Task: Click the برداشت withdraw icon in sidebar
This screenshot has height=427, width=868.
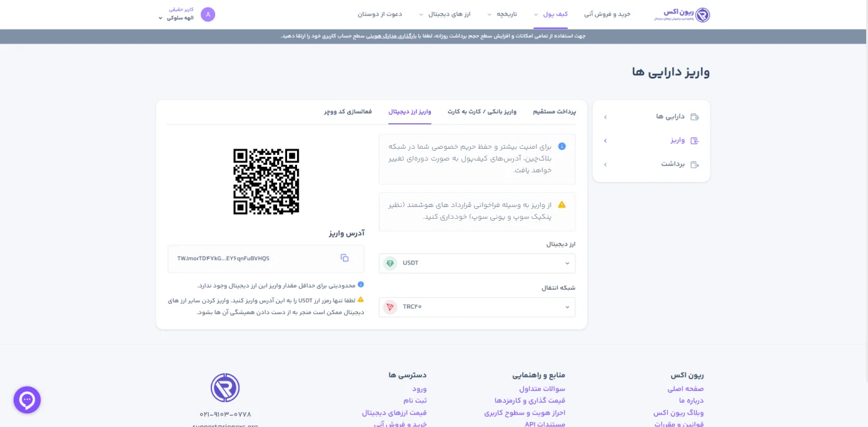Action: point(694,164)
